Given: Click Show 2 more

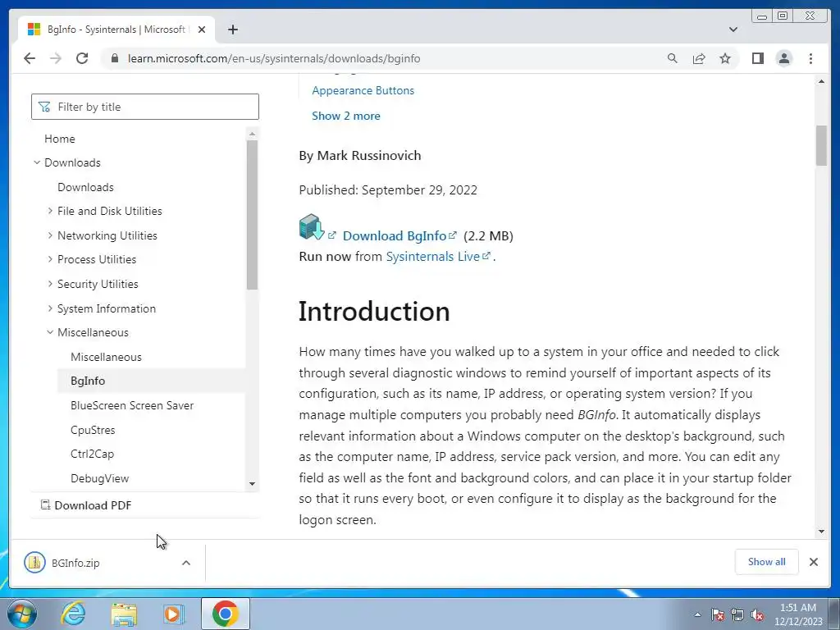Looking at the screenshot, I should click(x=346, y=116).
